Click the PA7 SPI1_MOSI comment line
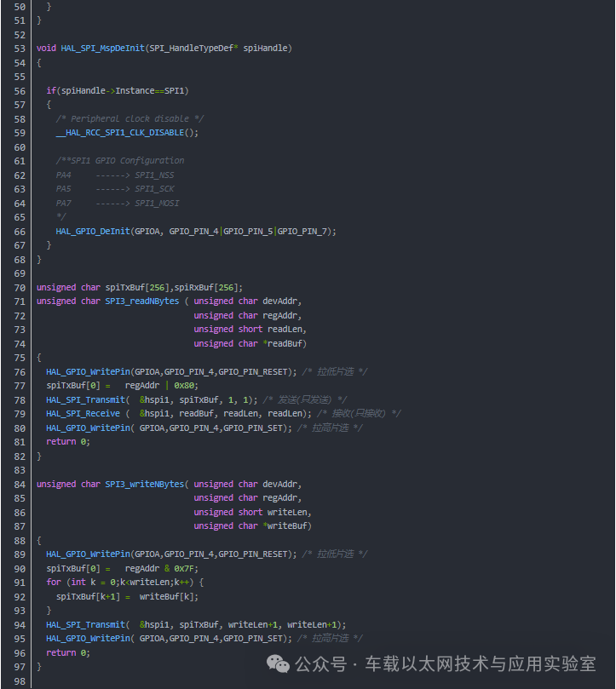The height and width of the screenshot is (689, 616). point(118,204)
